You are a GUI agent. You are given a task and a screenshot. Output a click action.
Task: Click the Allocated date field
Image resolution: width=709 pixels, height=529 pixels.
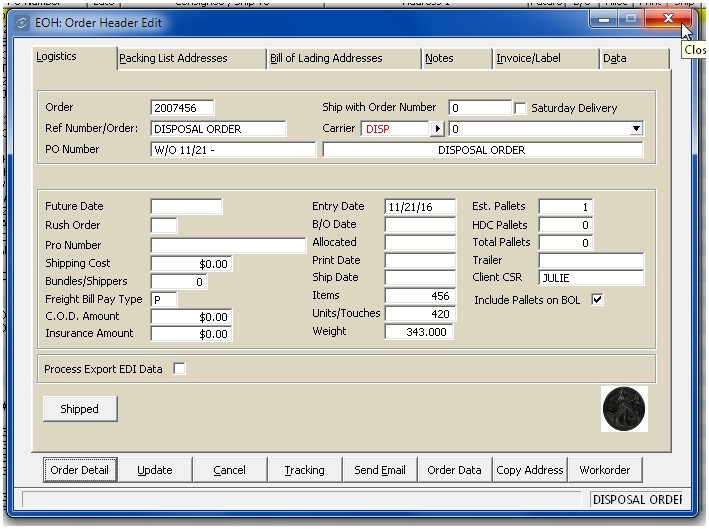420,243
